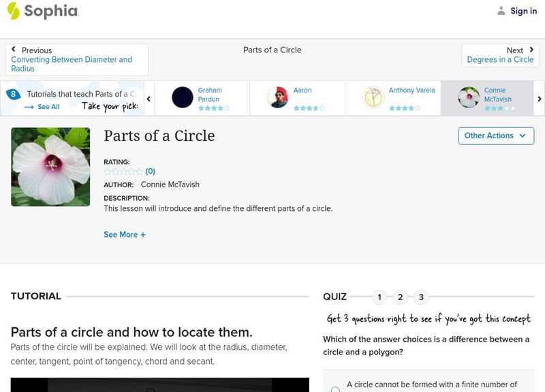Screen dimensions: 545x392
Task: Go to quiz question 1
Action: [379, 297]
